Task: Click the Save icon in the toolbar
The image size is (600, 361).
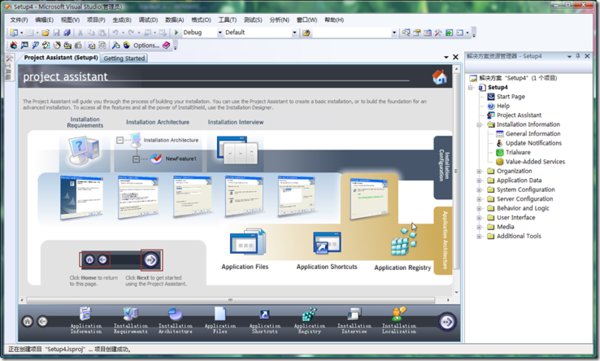Action: (56, 33)
